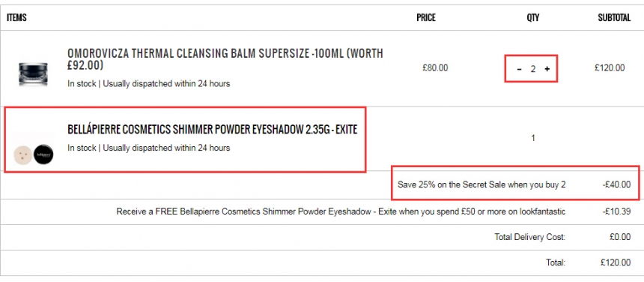Open the Omorovicza cleansing balm jar thumbnail
The image size is (644, 282).
[x=33, y=74]
